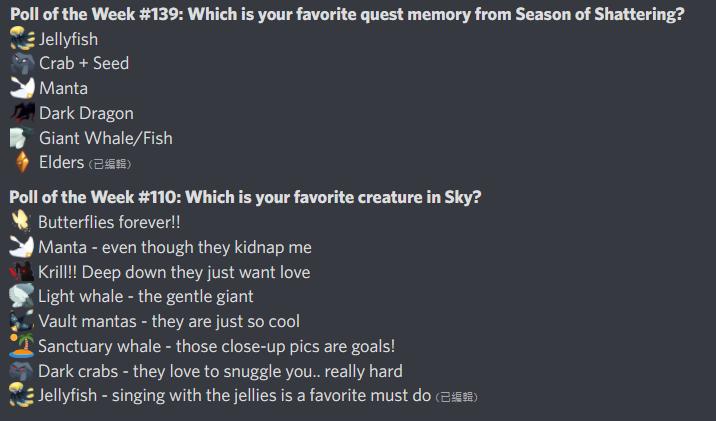Viewport: 716px width, 421px height.
Task: Click the orange diamond Elders emoji
Action: click(22, 162)
